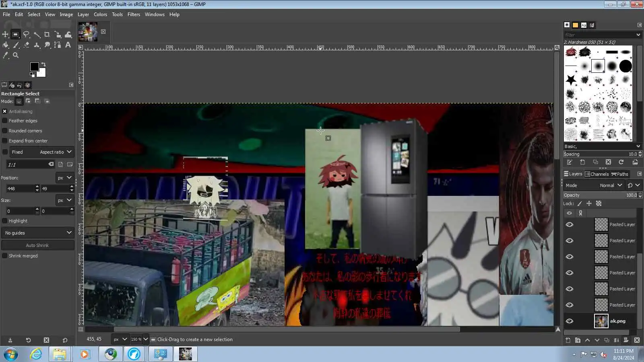Select the Zoom tool

[x=16, y=56]
